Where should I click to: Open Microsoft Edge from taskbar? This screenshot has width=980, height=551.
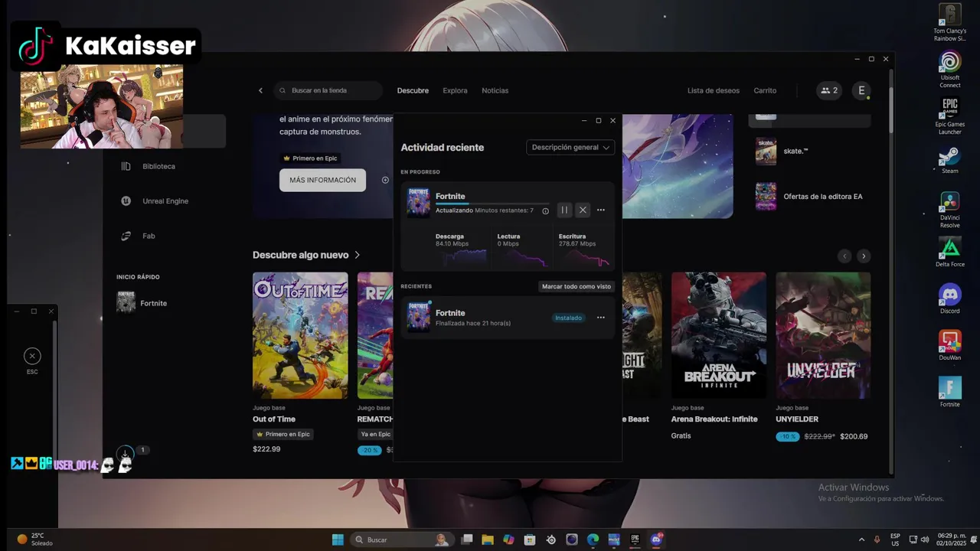coord(593,540)
